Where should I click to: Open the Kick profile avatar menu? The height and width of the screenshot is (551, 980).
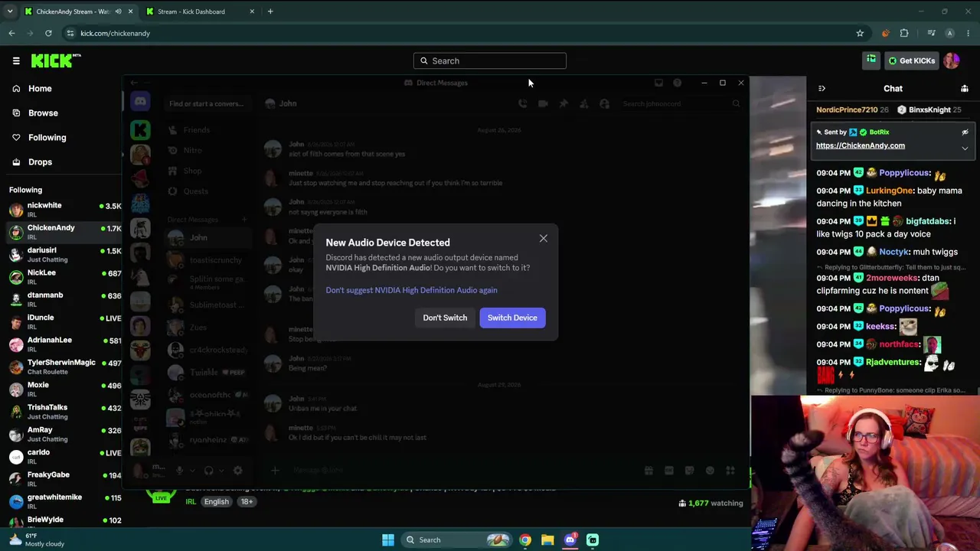coord(952,61)
